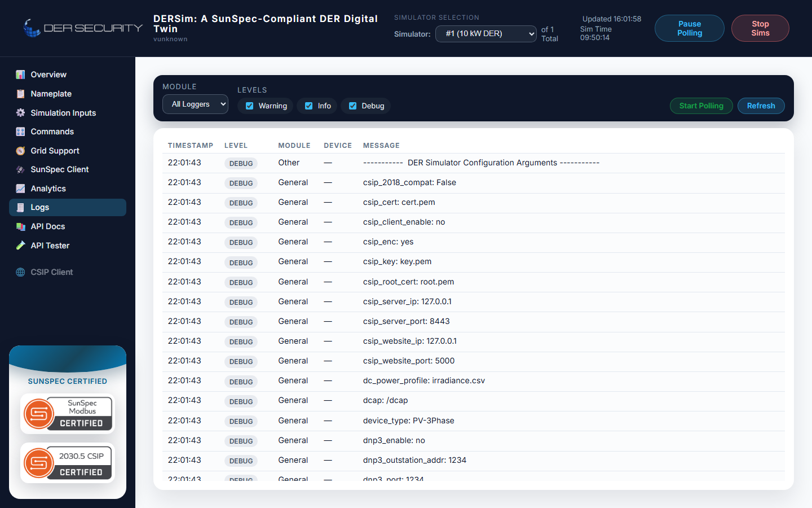Click the Stop Sims button
The height and width of the screenshot is (508, 812).
click(x=760, y=28)
